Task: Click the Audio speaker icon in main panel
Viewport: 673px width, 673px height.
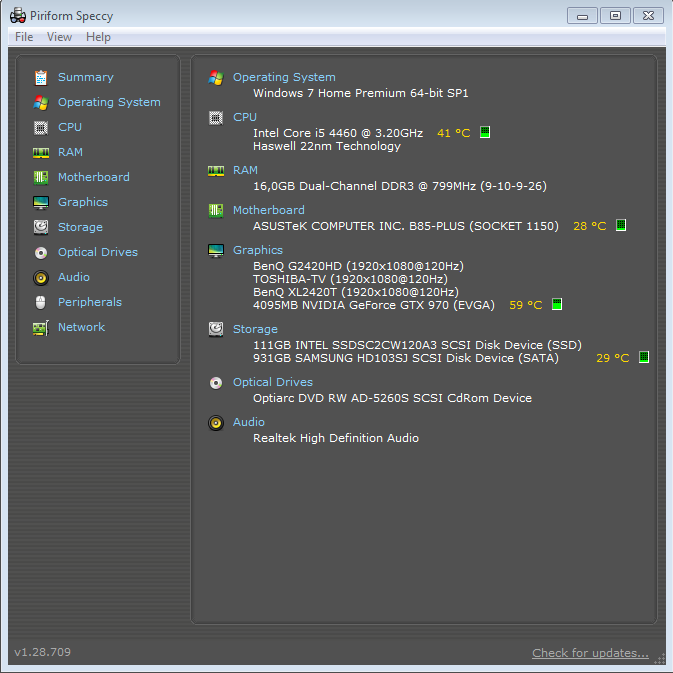Action: pos(216,423)
